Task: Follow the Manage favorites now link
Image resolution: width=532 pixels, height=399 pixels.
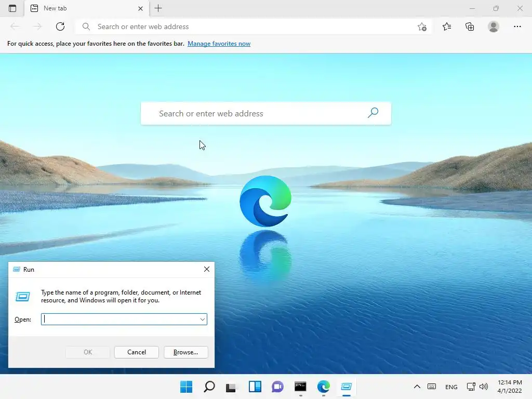Action: 219,44
